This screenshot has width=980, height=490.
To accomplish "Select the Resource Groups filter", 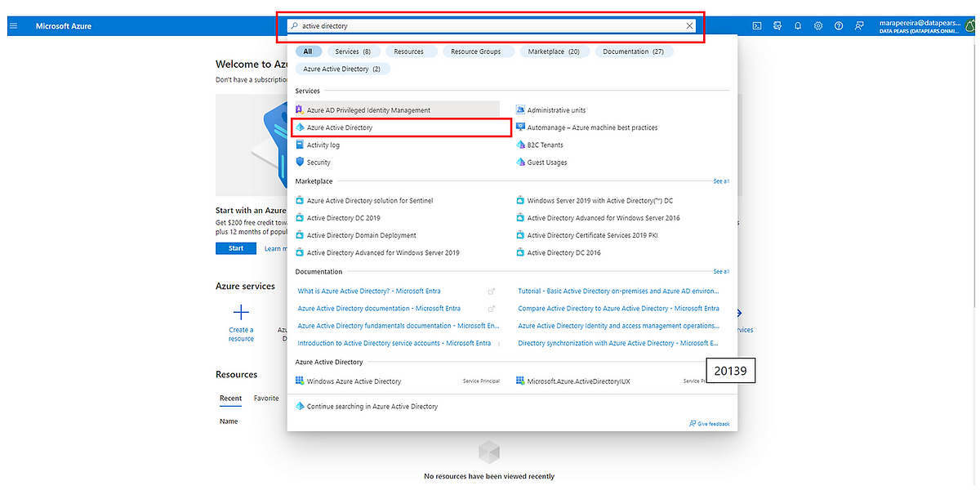I will (478, 51).
